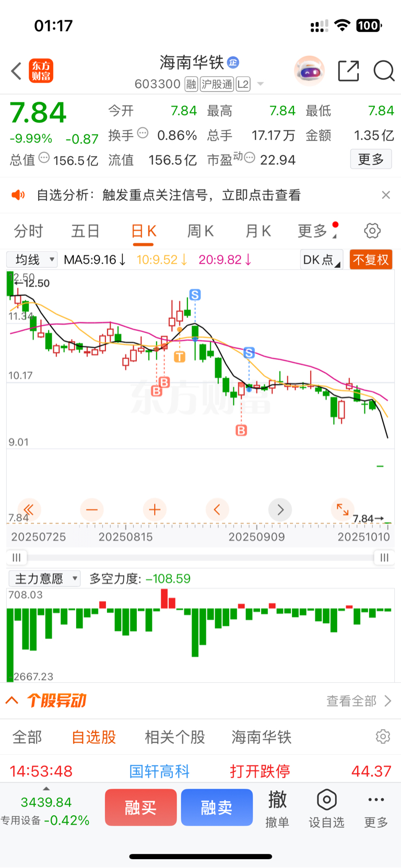Viewport: 401px width, 868px height.
Task: Tap the 融 margin tag
Action: (x=191, y=84)
